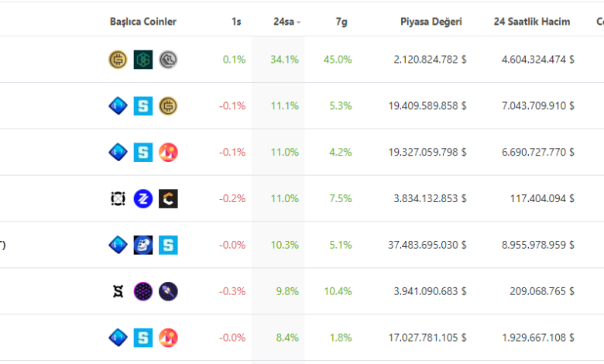The width and height of the screenshot is (604, 364).
Task: Click the gold coin icon in the 11.1% row
Action: click(x=168, y=106)
